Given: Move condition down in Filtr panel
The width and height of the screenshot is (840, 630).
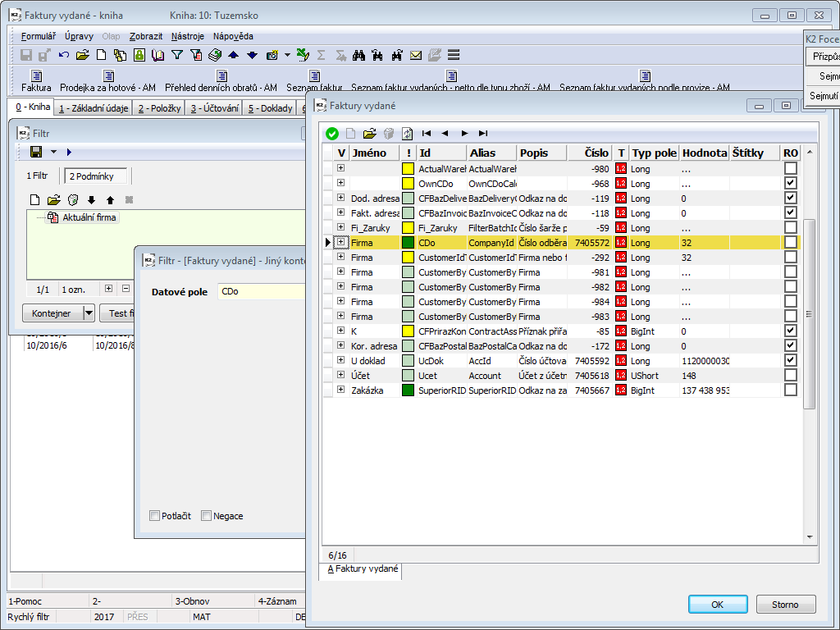Looking at the screenshot, I should pos(91,199).
